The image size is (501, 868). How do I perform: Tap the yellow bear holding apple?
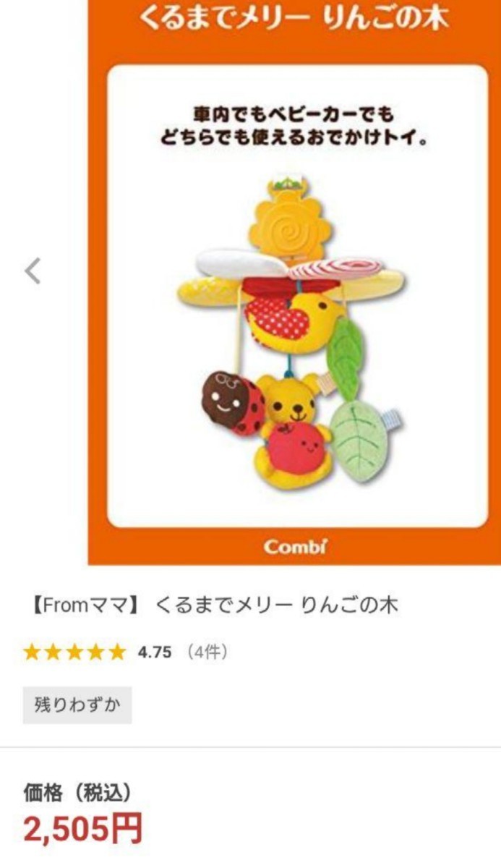(x=294, y=430)
